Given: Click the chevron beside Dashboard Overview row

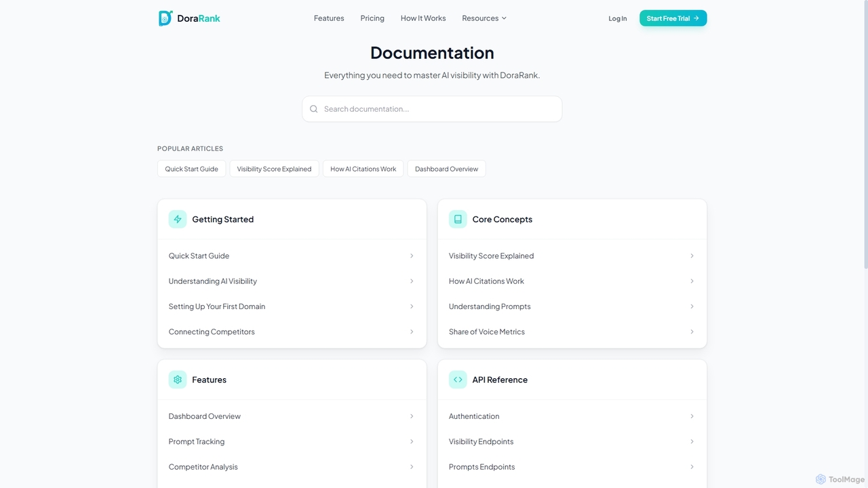Looking at the screenshot, I should point(412,416).
